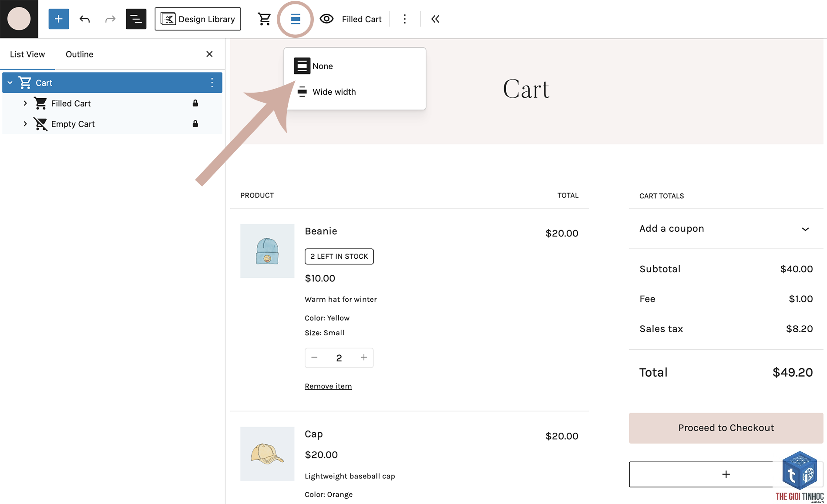Remove the Beanie item from cart
Screen dimensions: 827x504
[x=328, y=386]
